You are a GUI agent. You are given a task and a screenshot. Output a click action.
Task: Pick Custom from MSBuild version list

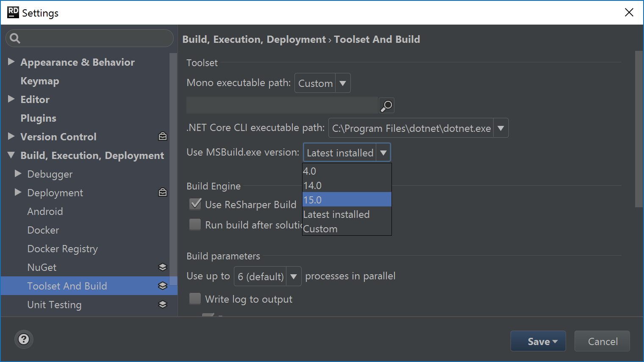347,228
